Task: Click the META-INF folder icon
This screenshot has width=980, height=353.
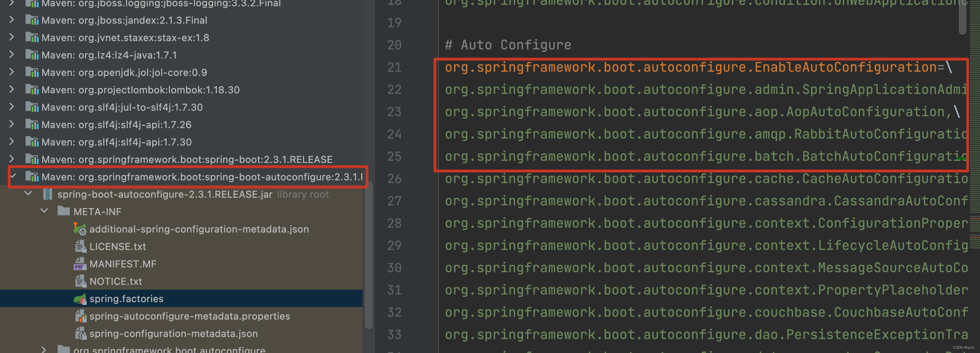Action: pos(63,211)
